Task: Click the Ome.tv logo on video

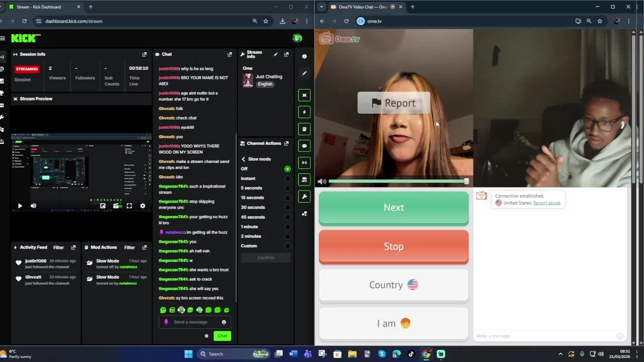Action: coord(341,39)
